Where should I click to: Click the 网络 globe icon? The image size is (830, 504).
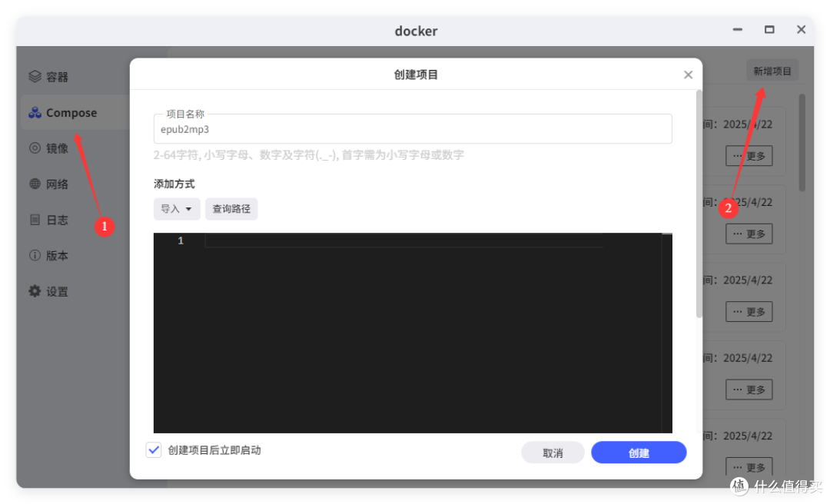point(35,184)
